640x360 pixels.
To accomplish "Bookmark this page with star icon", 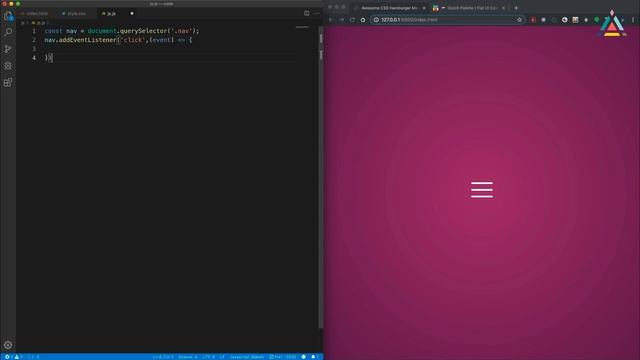I will click(519, 20).
